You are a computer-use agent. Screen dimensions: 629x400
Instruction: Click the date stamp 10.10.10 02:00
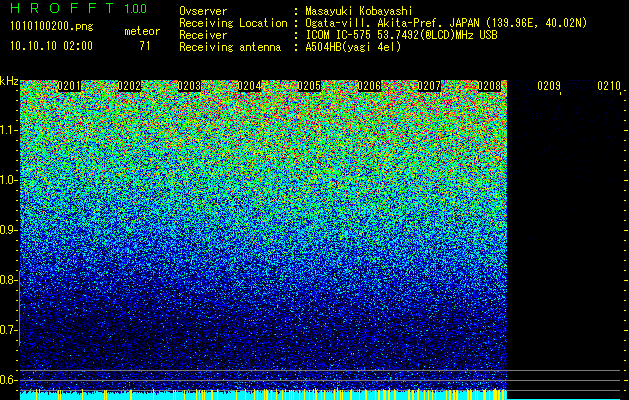click(51, 46)
